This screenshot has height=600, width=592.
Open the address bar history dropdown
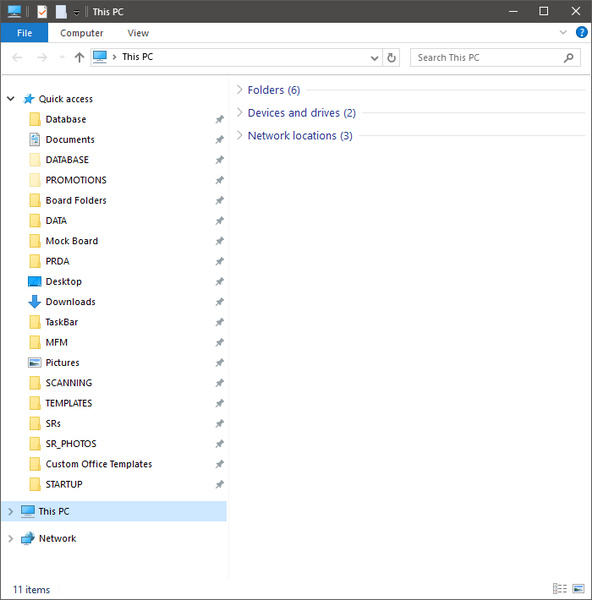coord(374,58)
